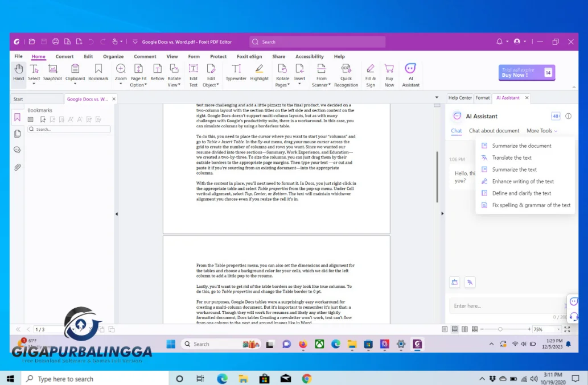588x385 pixels.
Task: Open the Zoom tool
Action: tap(121, 74)
